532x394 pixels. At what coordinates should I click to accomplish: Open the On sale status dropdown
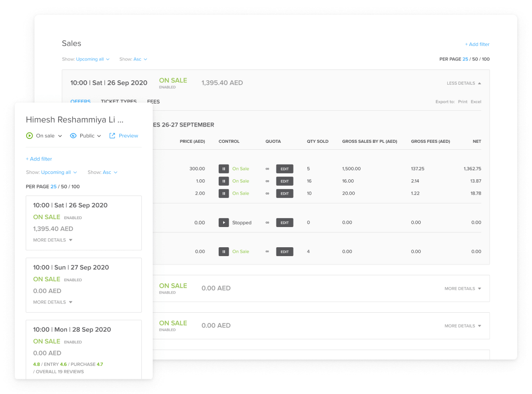pyautogui.click(x=49, y=136)
